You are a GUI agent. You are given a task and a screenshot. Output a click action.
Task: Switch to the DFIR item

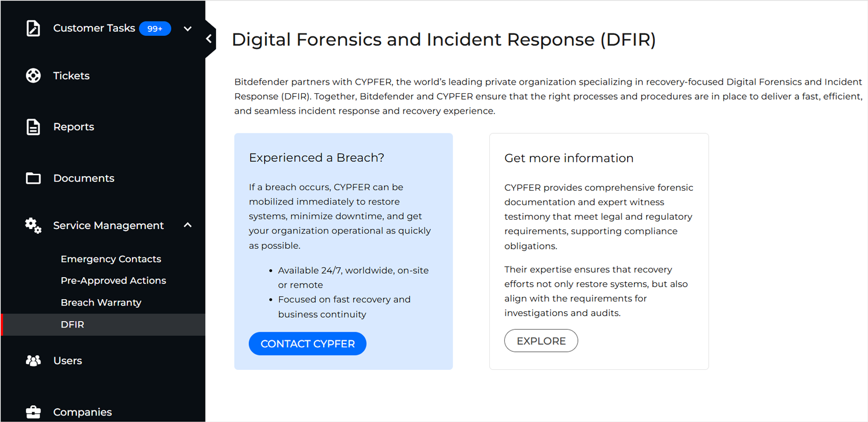[x=72, y=324]
